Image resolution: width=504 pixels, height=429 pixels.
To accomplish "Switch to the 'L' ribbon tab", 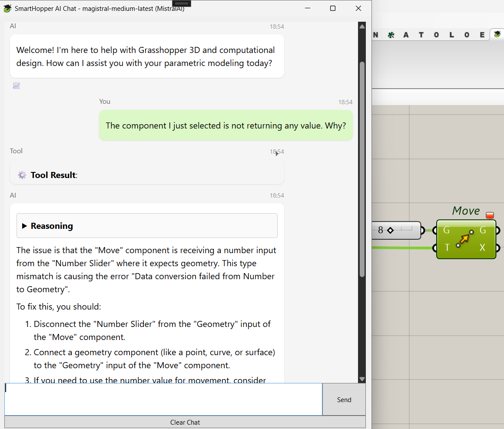I will tap(452, 35).
